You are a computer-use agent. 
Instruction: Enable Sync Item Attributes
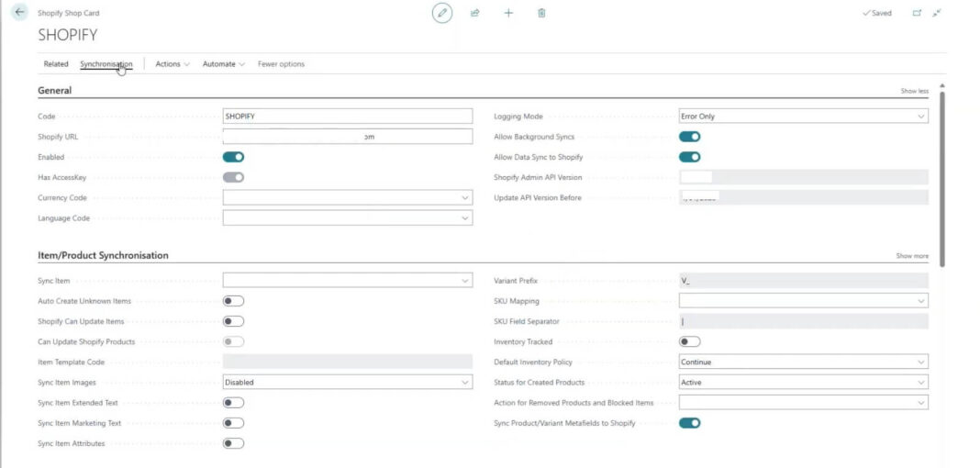coord(233,443)
